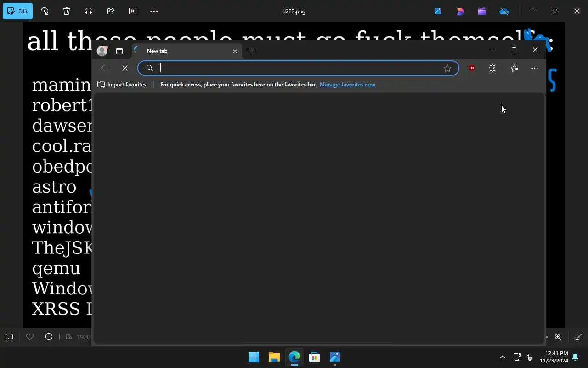The height and width of the screenshot is (368, 588).
Task: Click the OneDrive cloud icon in Photos
Action: click(504, 11)
